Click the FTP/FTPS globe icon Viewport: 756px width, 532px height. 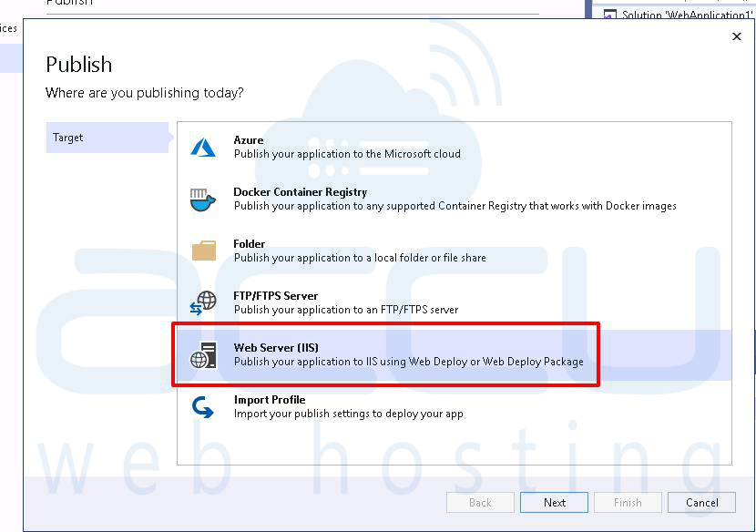coord(203,303)
